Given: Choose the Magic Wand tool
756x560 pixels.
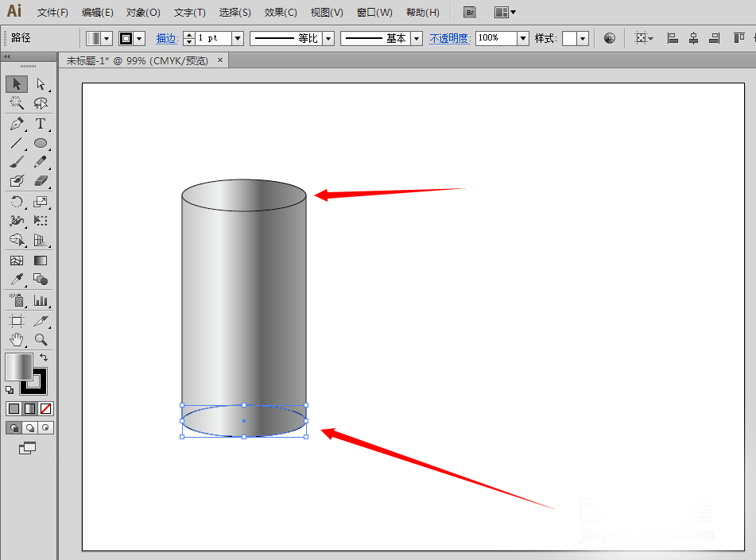Looking at the screenshot, I should point(17,103).
